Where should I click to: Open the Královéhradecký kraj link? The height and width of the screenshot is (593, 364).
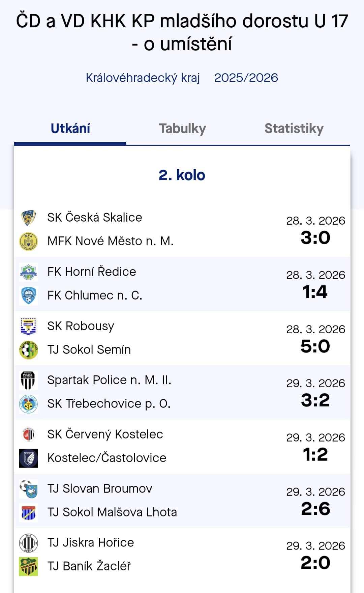[x=143, y=78]
